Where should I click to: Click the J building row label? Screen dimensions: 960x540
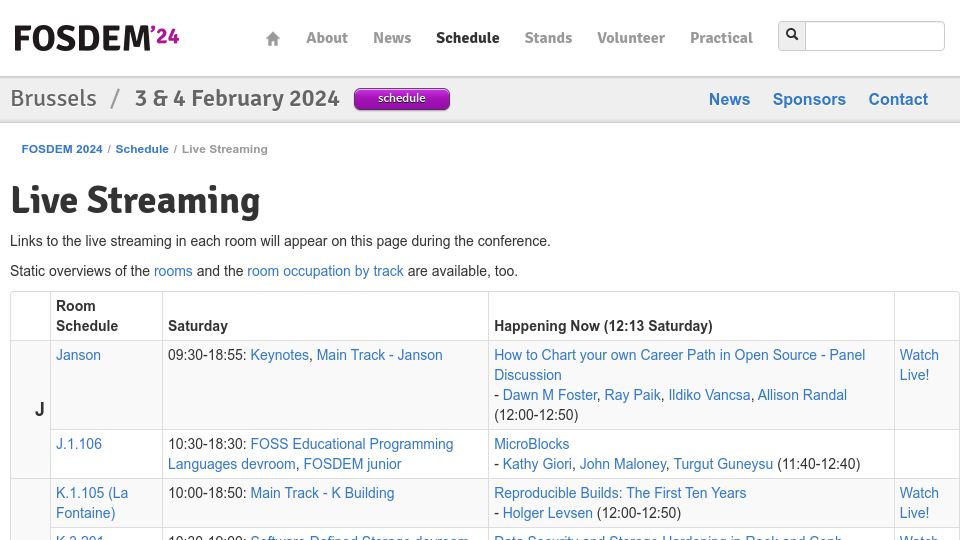pyautogui.click(x=40, y=409)
